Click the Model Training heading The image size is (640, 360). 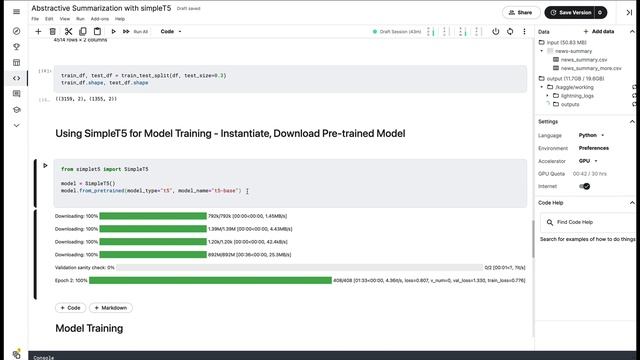pyautogui.click(x=89, y=328)
